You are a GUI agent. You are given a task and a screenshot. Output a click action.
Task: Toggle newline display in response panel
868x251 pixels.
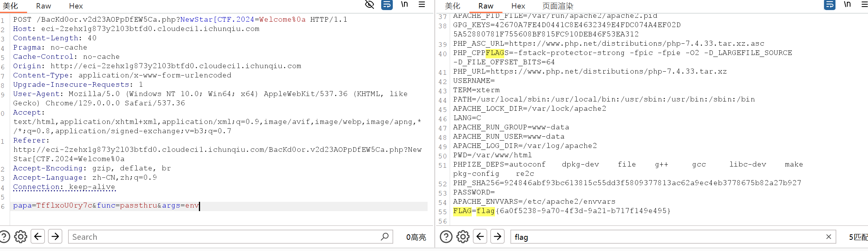[x=847, y=5]
